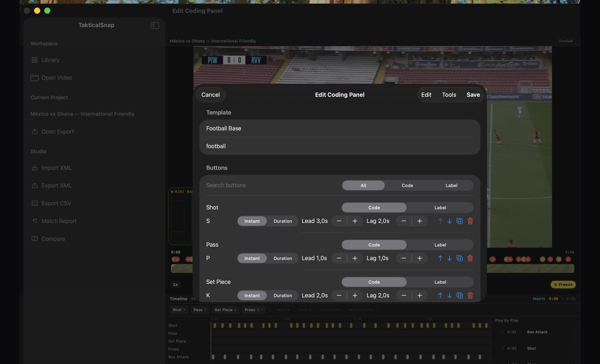This screenshot has width=600, height=364.
Task: Move the Pass button down
Action: coord(449,258)
